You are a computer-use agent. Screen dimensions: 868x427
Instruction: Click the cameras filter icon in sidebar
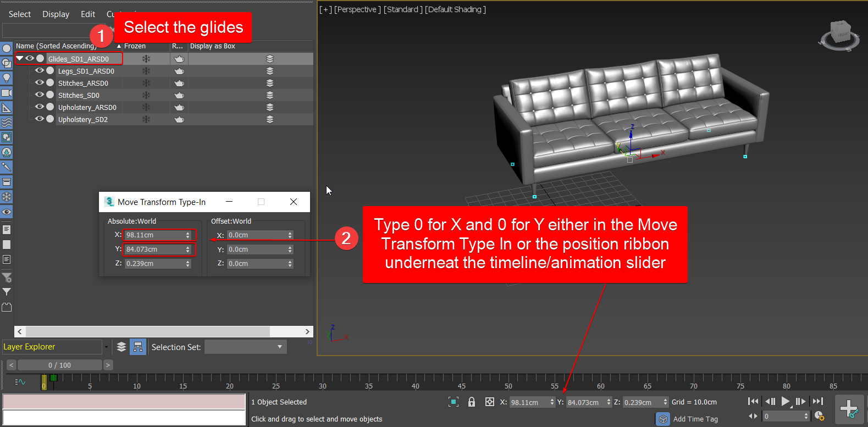(x=7, y=93)
